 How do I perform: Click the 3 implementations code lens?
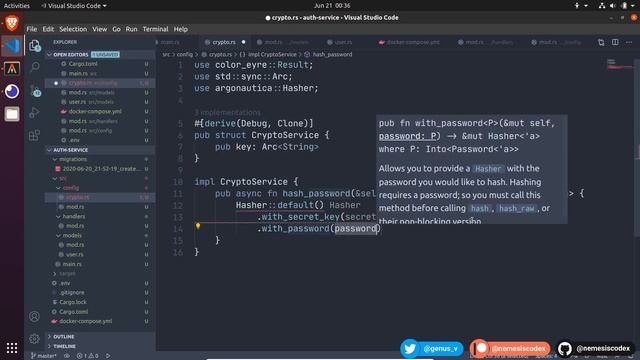pyautogui.click(x=227, y=112)
